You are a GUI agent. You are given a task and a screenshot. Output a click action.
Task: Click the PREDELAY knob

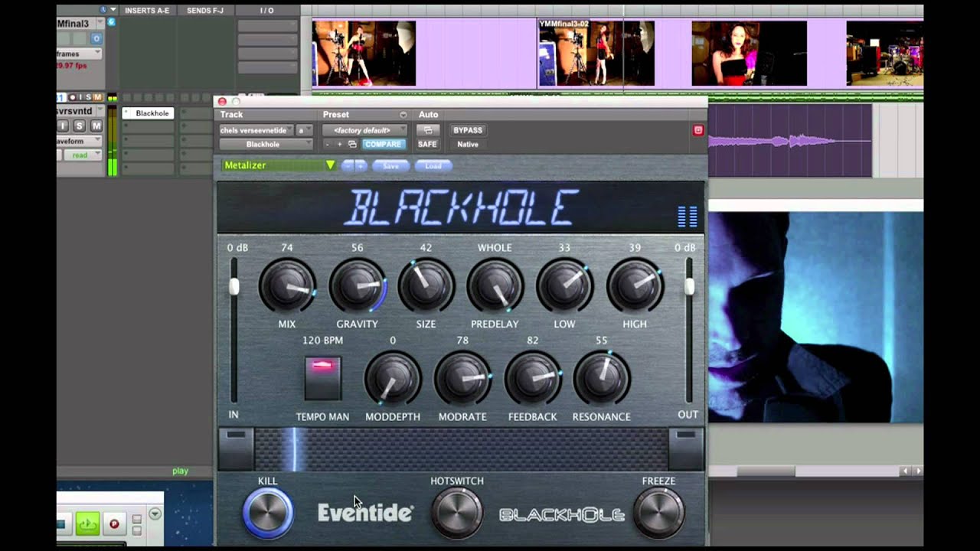tap(495, 285)
